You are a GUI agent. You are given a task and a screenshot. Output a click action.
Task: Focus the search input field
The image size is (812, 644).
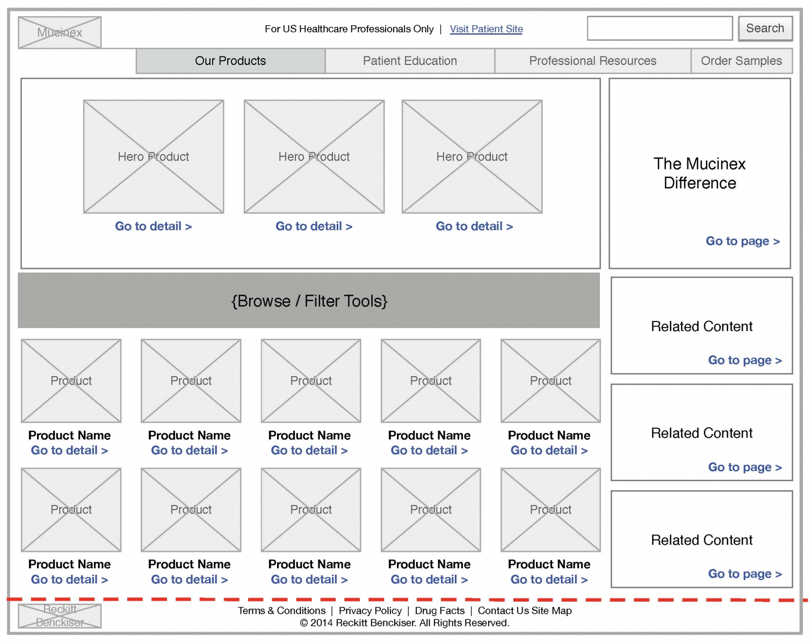click(659, 28)
